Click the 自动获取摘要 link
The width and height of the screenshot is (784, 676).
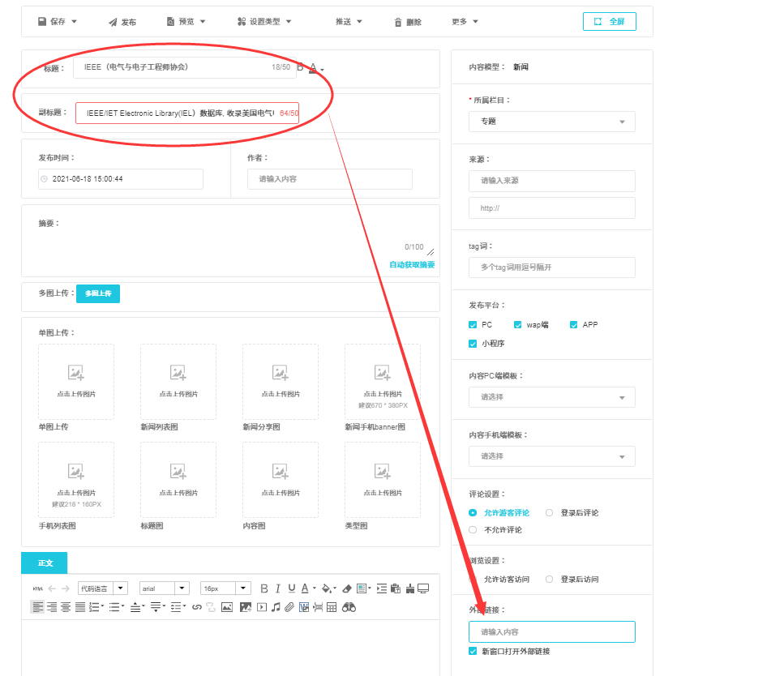point(412,264)
